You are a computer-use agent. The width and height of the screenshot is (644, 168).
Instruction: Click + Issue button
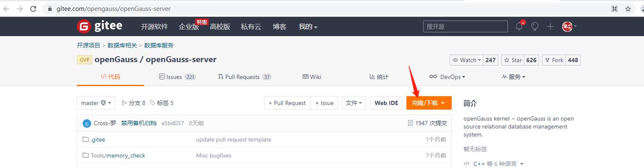pos(324,103)
